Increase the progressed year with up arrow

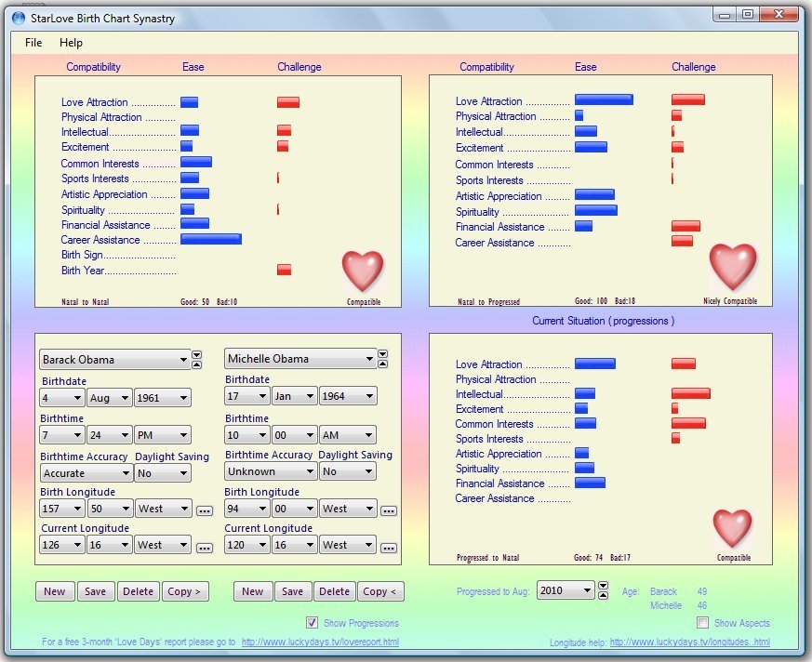tap(604, 595)
